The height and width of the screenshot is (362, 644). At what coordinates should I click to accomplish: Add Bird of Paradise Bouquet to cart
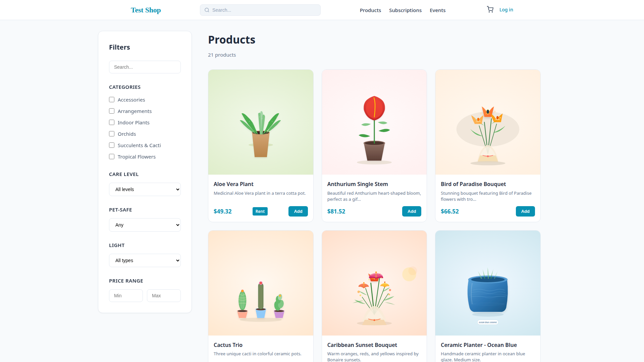click(525, 211)
